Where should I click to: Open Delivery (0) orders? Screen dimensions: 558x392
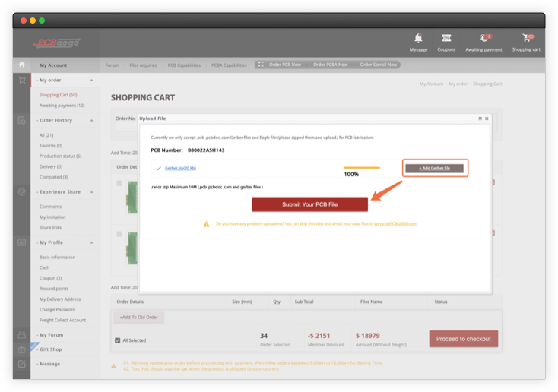50,166
